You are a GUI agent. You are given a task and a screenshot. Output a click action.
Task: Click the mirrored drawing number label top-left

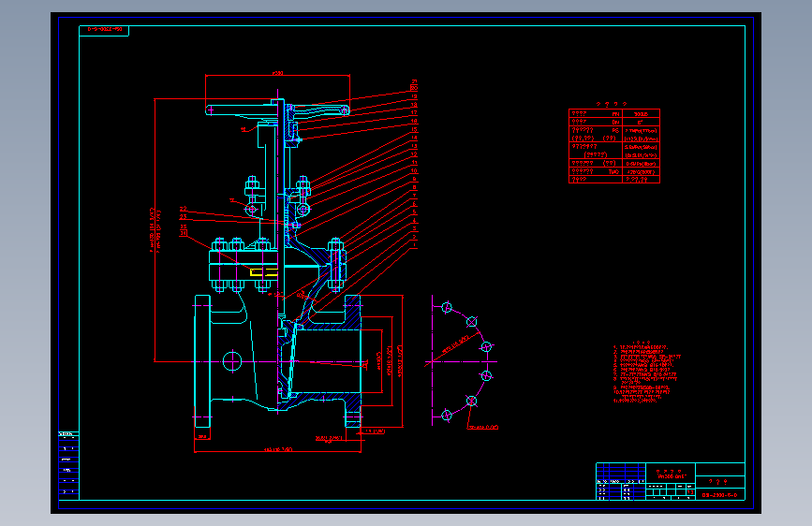[x=104, y=30]
